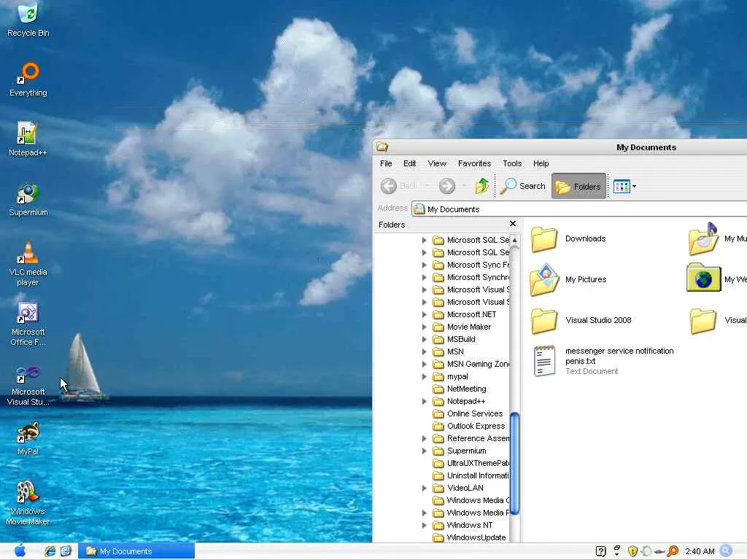Click the Apple logo start button

coord(20,551)
